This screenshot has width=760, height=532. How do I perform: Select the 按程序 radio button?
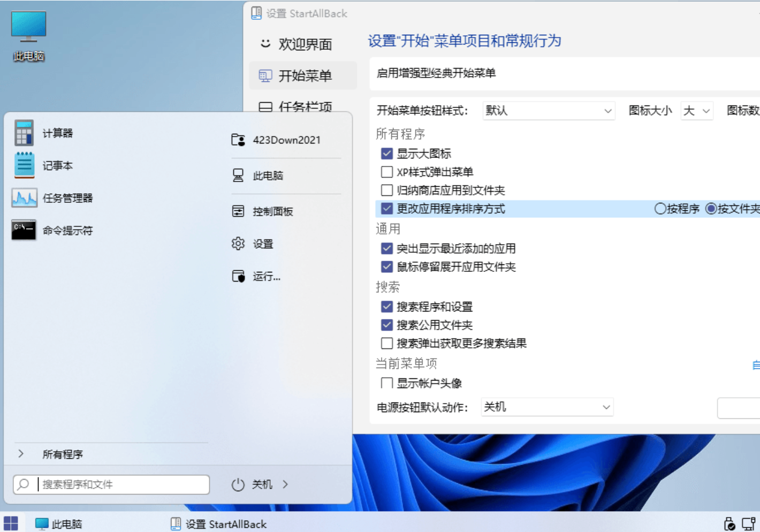tap(660, 209)
